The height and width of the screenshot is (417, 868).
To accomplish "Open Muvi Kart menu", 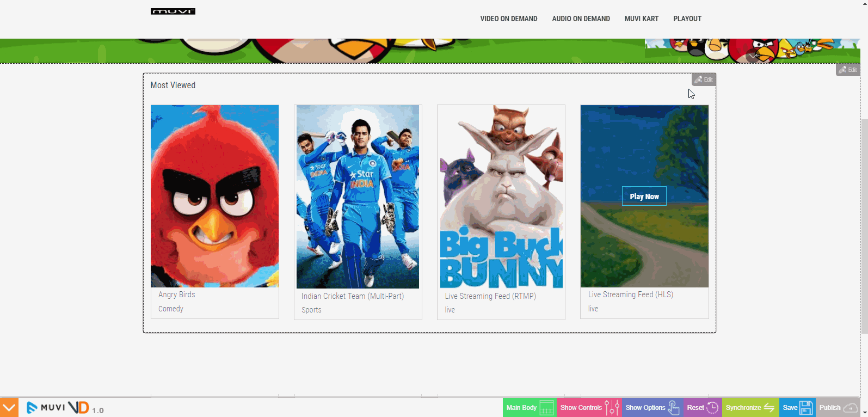I will click(x=641, y=19).
